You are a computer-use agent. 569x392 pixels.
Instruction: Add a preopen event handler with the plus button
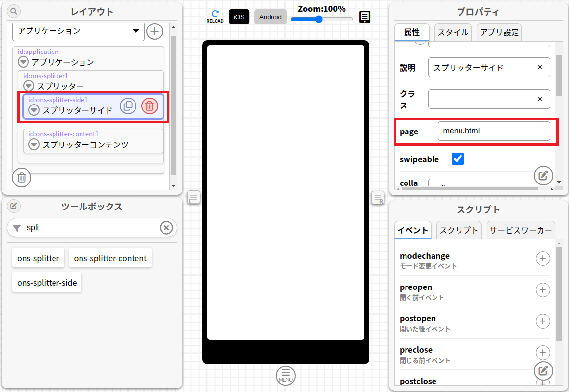542,290
